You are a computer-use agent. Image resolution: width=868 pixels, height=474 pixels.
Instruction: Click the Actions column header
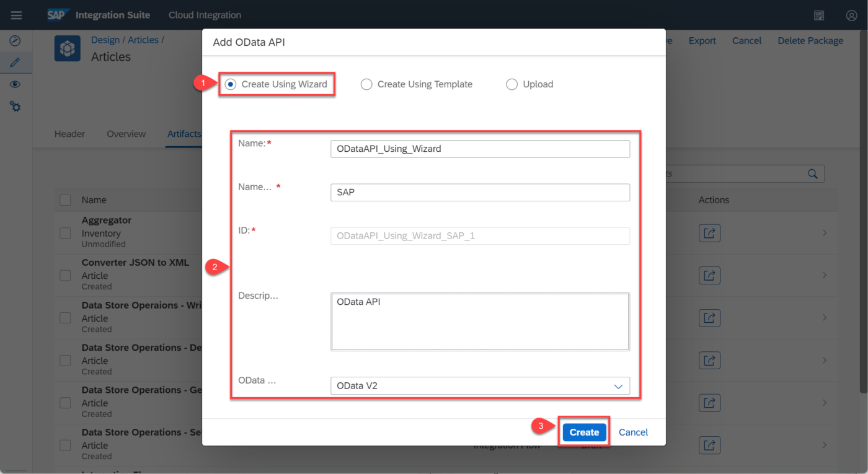(714, 200)
